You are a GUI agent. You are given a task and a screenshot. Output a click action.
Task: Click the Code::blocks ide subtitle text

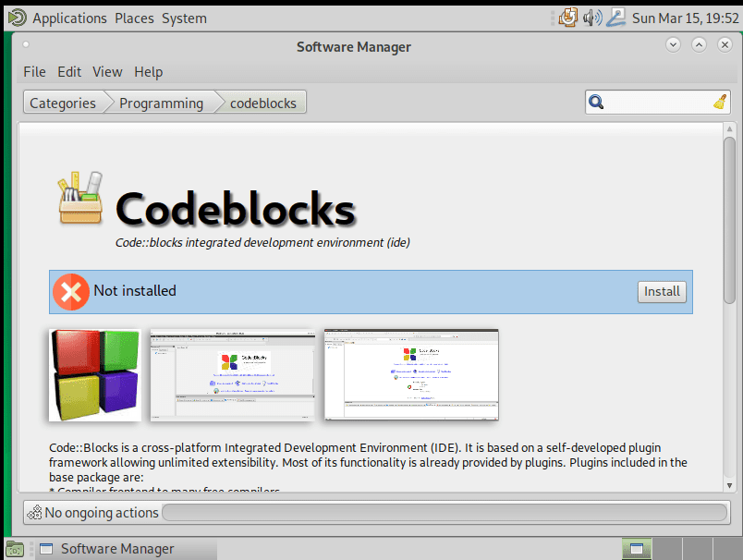point(262,242)
